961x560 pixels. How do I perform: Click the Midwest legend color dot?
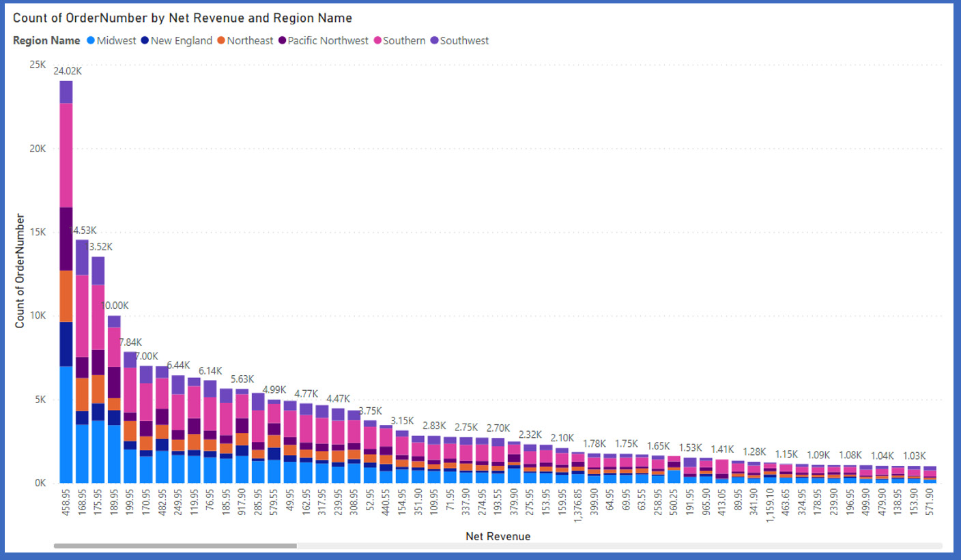91,41
